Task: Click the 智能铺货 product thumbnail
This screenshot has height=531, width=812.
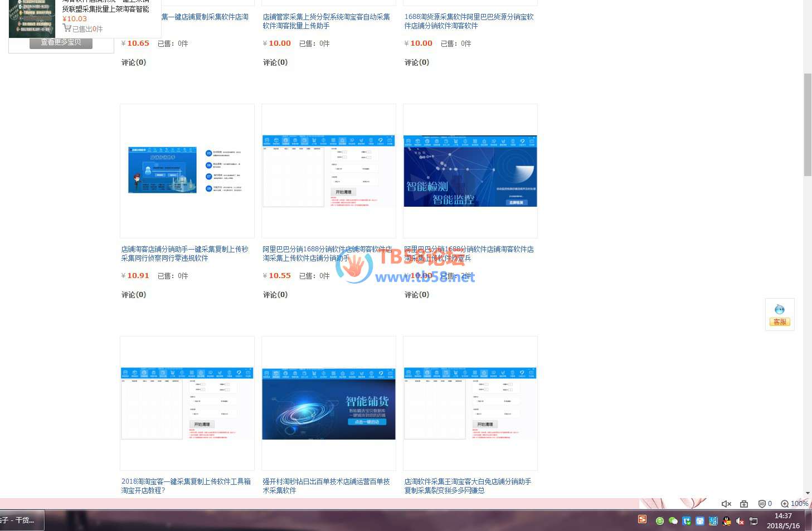Action: 329,403
